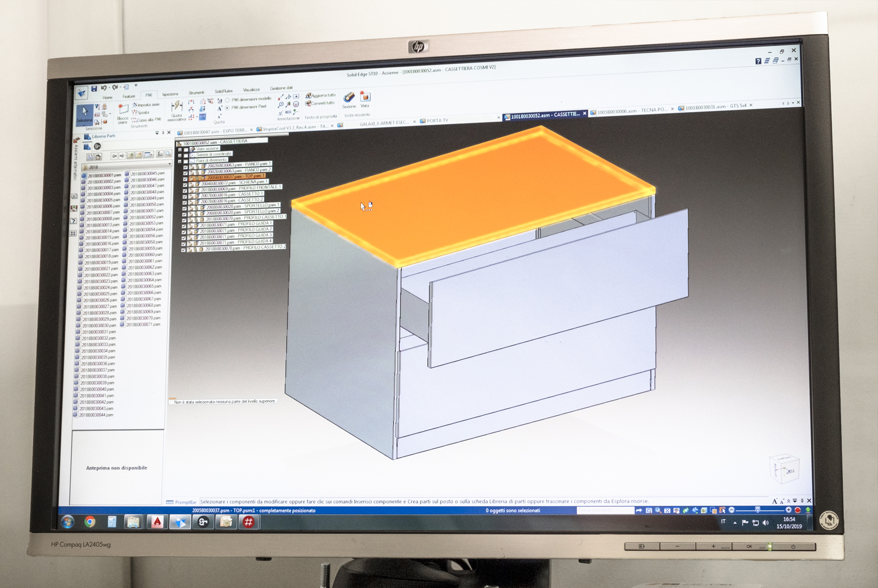The image size is (878, 588).
Task: Open the quick access toolbar customize arrow
Action: pos(136,86)
